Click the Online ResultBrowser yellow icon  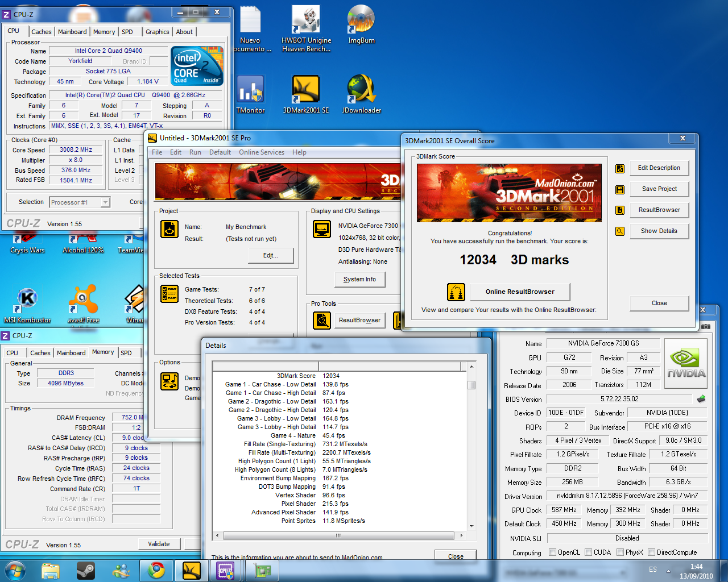[x=456, y=292]
